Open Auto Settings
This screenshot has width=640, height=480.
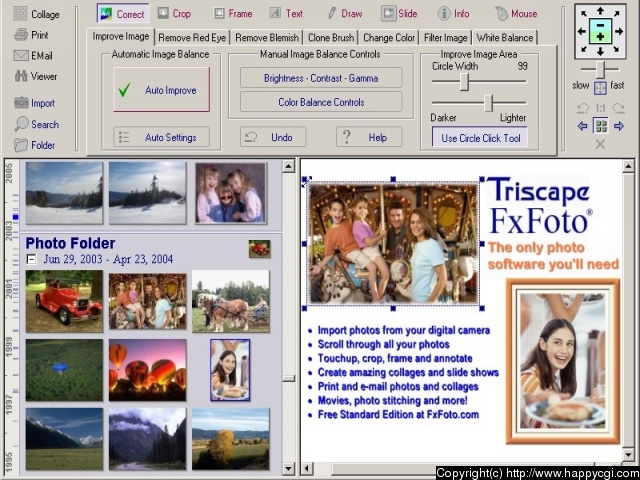(x=162, y=137)
